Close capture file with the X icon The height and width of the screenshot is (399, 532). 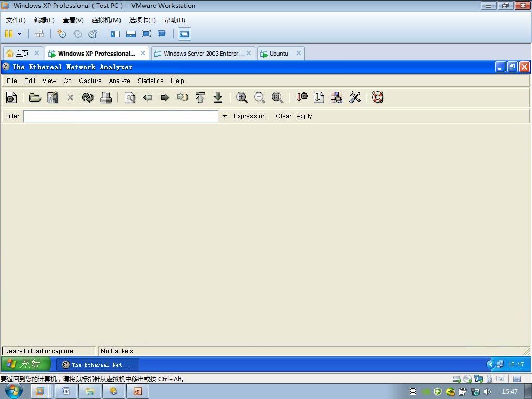(x=70, y=98)
